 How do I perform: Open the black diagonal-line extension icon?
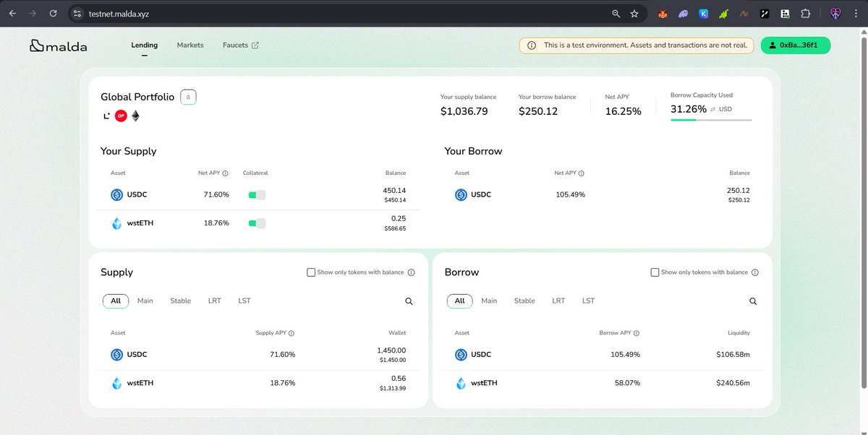tap(765, 13)
